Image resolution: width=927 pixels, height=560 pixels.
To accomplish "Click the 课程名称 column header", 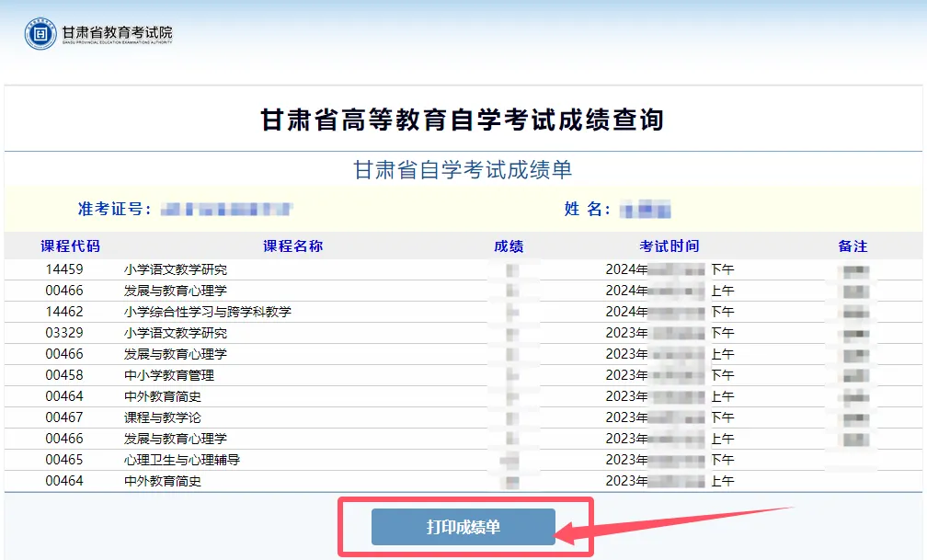I will (x=292, y=246).
